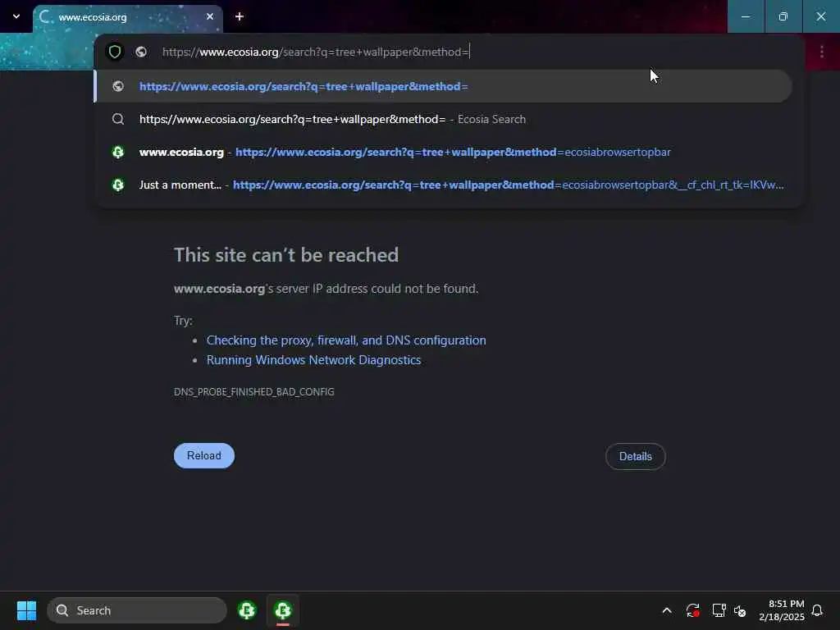
Task: Click the Reload button
Action: [204, 455]
